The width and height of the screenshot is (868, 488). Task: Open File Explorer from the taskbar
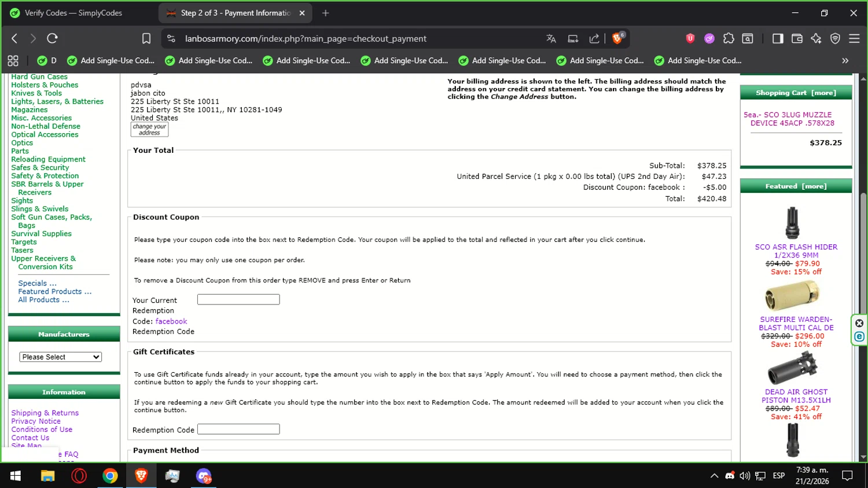[x=47, y=476]
